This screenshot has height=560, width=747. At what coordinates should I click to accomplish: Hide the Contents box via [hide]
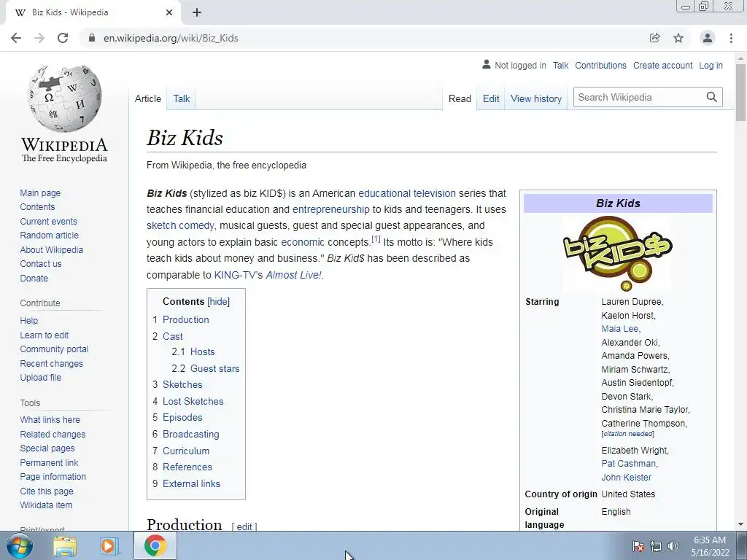[x=219, y=301]
